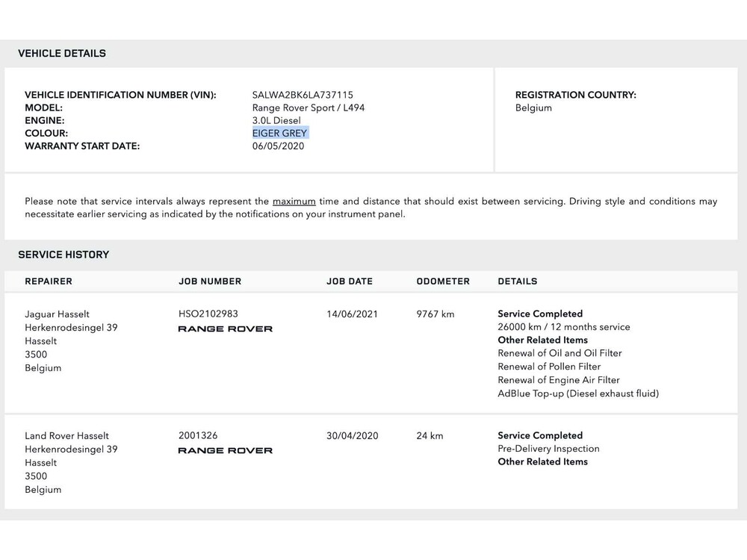Click the DETAILS column header
747x560 pixels.
(x=517, y=281)
